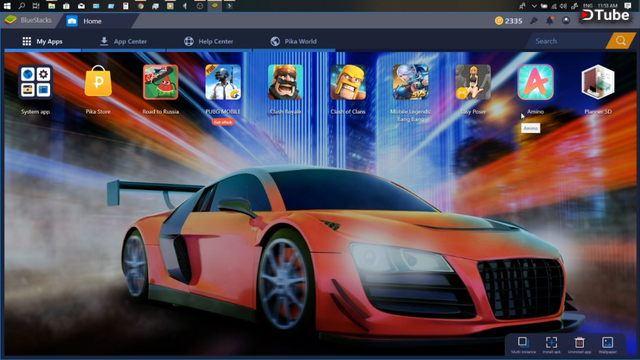Launch the Easy Poser app
The height and width of the screenshot is (360, 640).
(473, 82)
